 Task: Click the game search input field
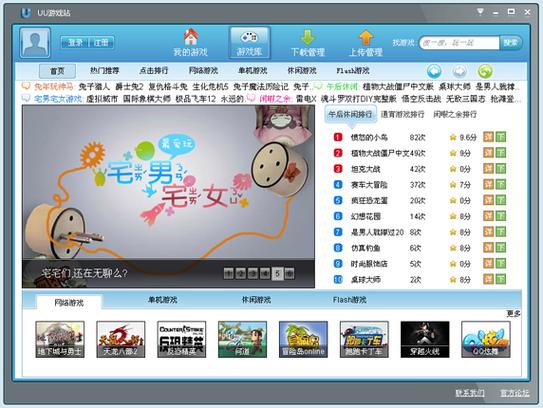[459, 43]
